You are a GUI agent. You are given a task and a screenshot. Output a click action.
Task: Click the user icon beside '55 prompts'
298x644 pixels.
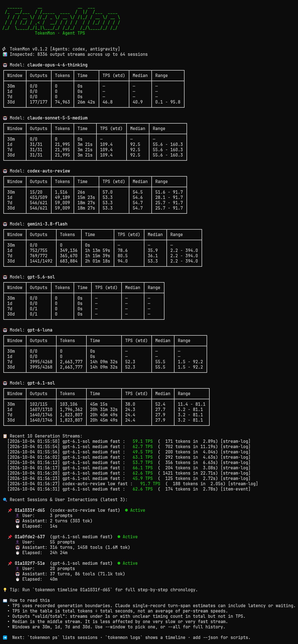(17, 542)
